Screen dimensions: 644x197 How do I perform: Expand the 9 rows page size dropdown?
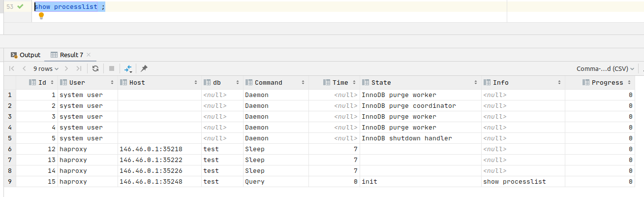click(46, 68)
